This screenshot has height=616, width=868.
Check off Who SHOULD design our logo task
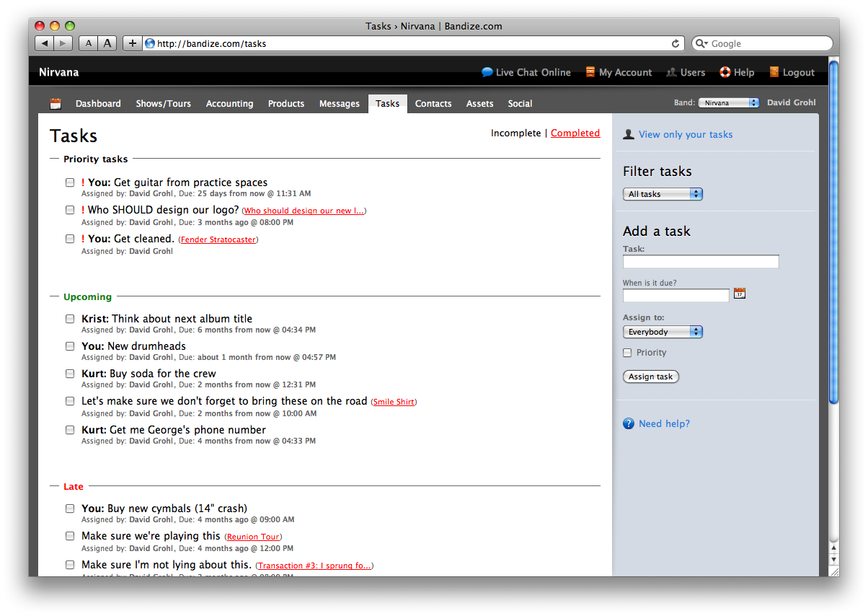tap(70, 210)
